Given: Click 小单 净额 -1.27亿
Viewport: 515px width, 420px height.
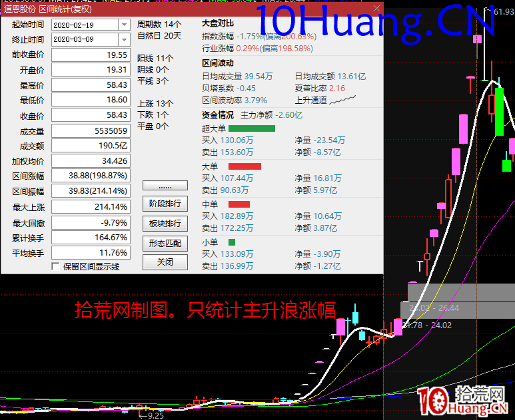Looking at the screenshot, I should [318, 266].
